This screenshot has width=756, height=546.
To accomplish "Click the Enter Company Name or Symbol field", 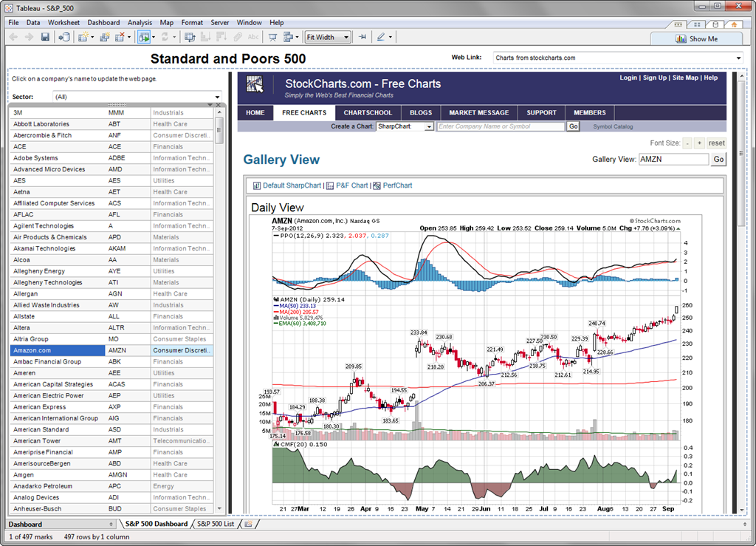I will 501,126.
